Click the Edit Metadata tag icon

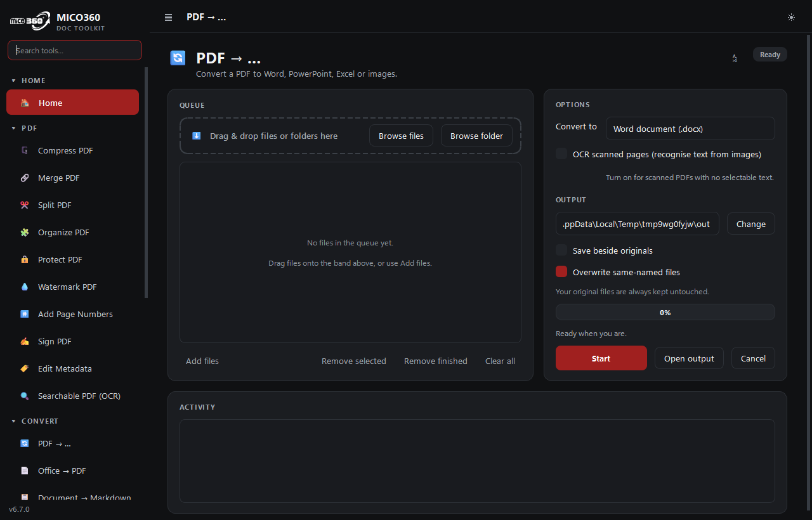coord(24,368)
